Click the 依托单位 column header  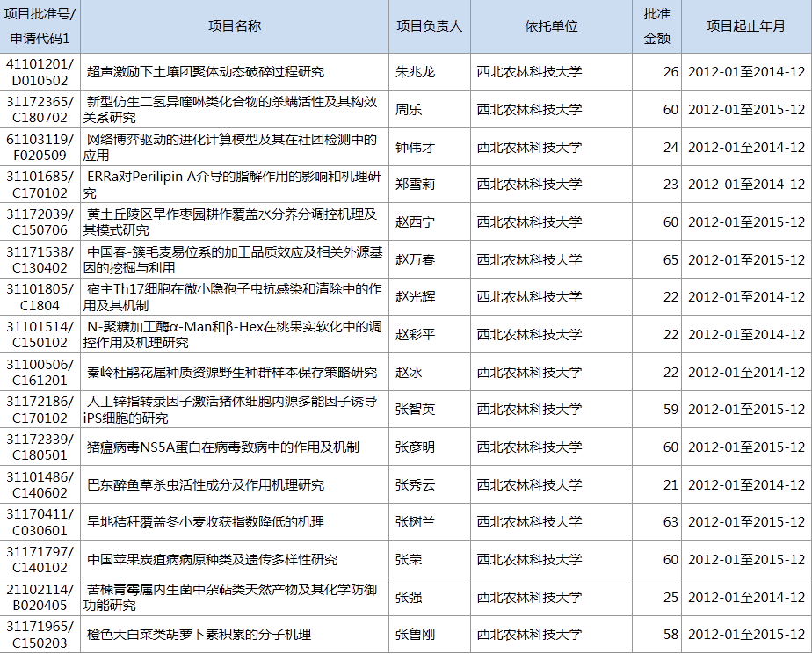[551, 26]
